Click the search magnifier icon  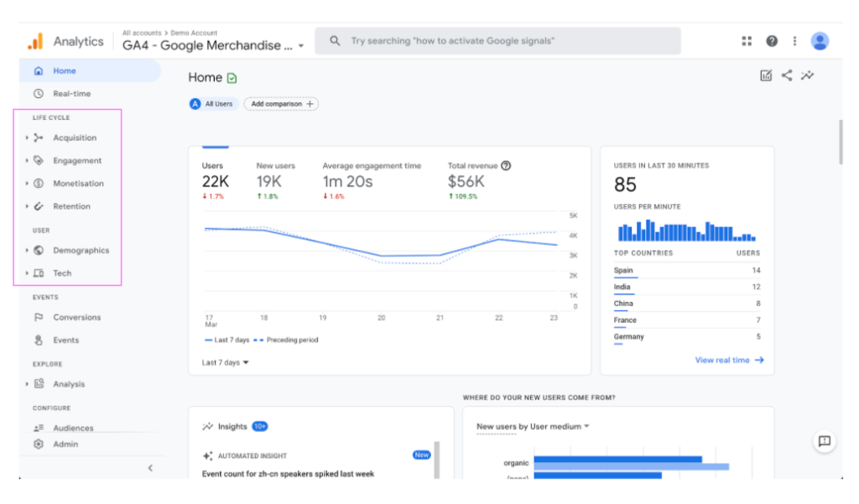pos(335,40)
